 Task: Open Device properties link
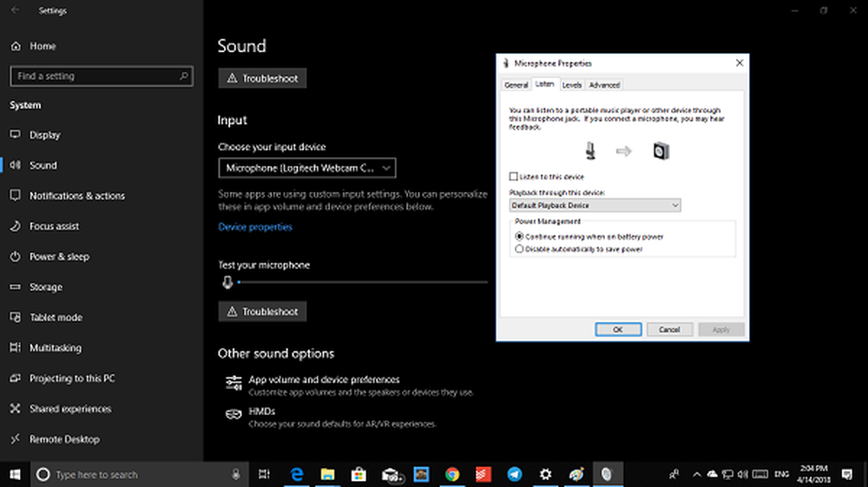coord(255,227)
